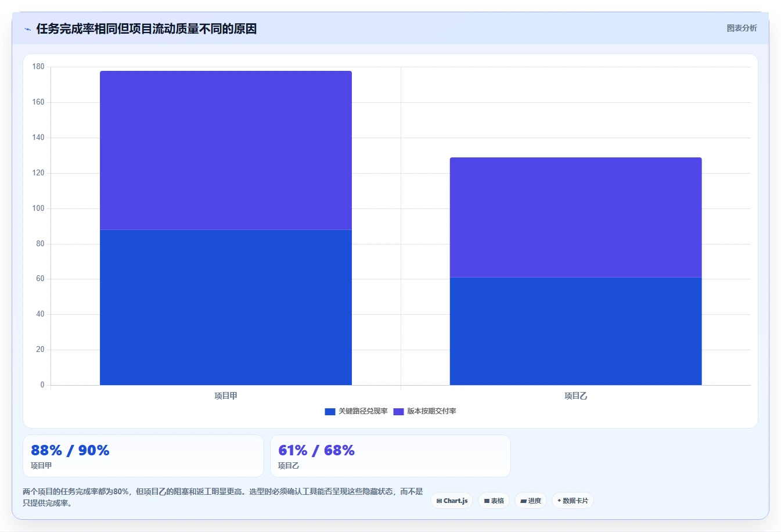Click the 100 y-axis tick label
781x532 pixels.
(38, 209)
